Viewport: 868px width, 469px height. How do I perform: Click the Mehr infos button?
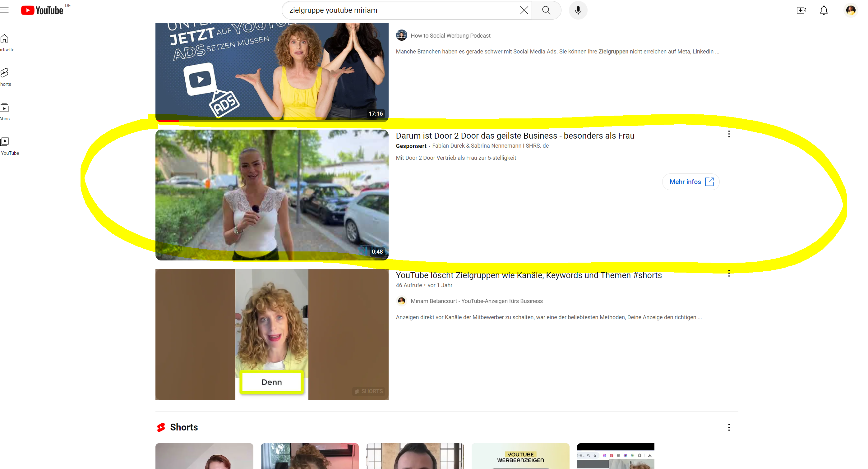[691, 182]
